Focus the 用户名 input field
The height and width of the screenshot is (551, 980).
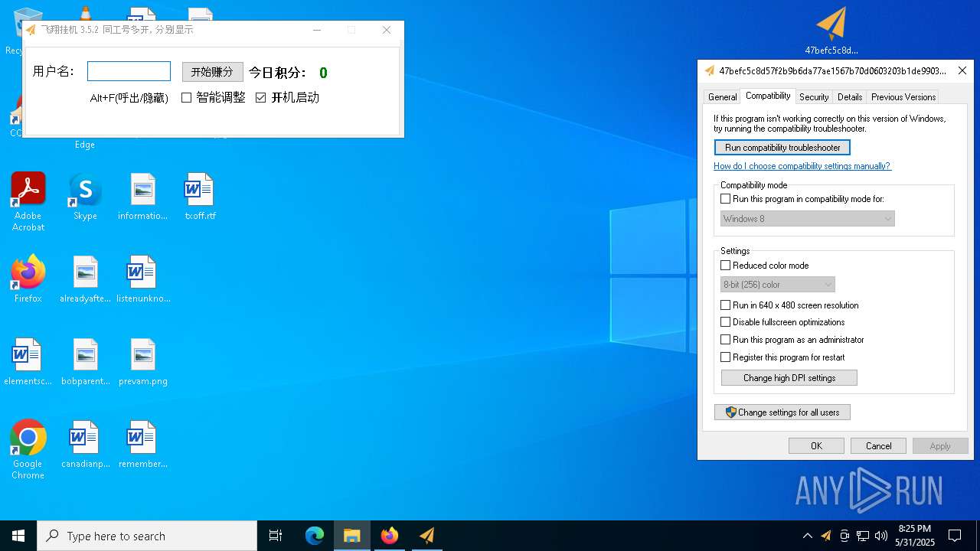pos(129,71)
